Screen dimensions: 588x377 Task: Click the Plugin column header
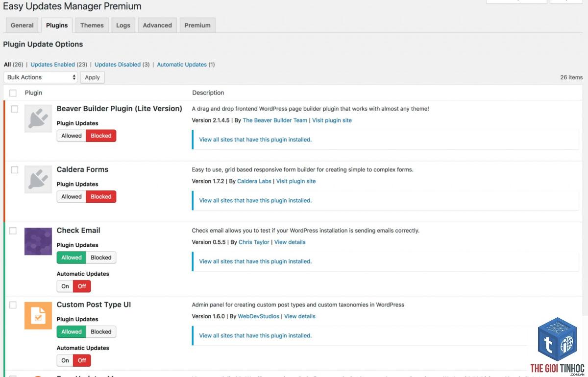[x=33, y=93]
